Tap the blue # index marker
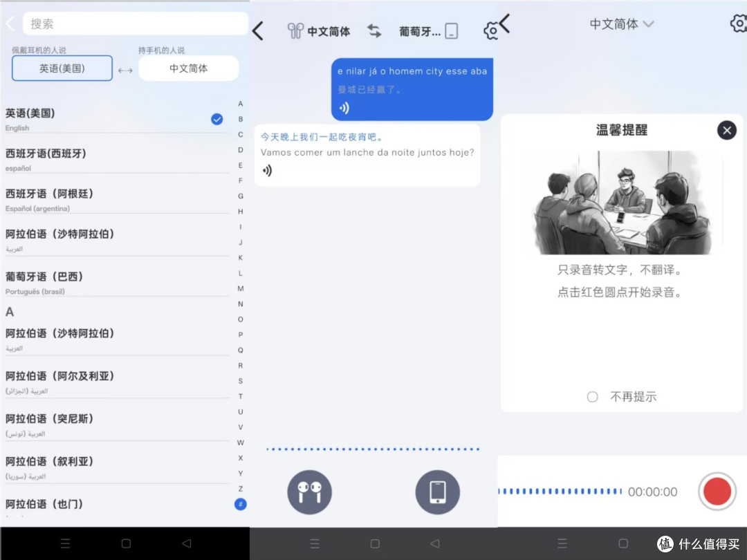The height and width of the screenshot is (560, 747). point(241,504)
